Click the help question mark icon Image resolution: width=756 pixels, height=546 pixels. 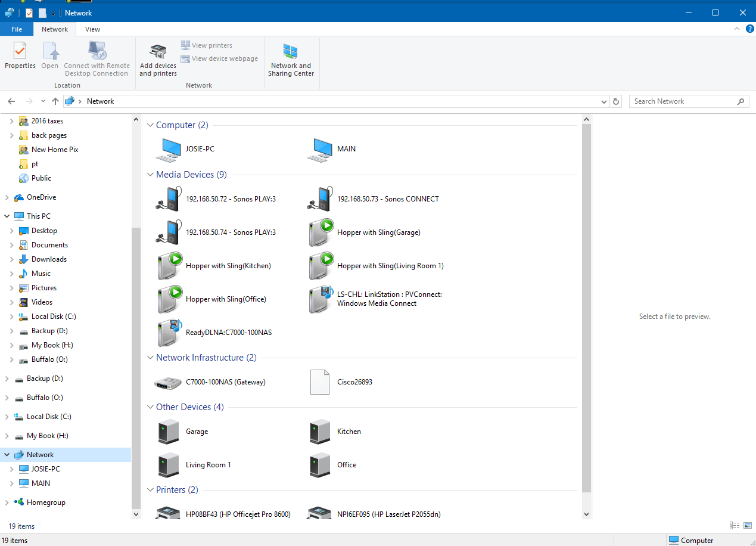750,29
